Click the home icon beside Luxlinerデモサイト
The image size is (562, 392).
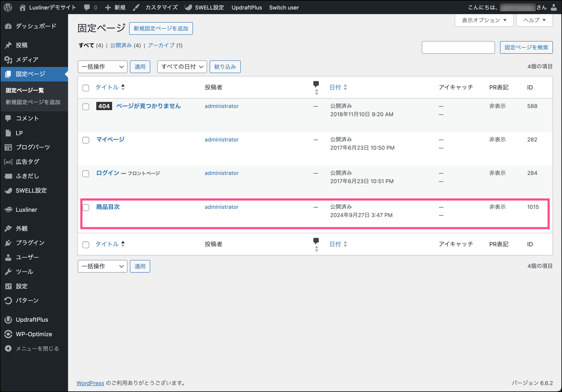(x=23, y=8)
